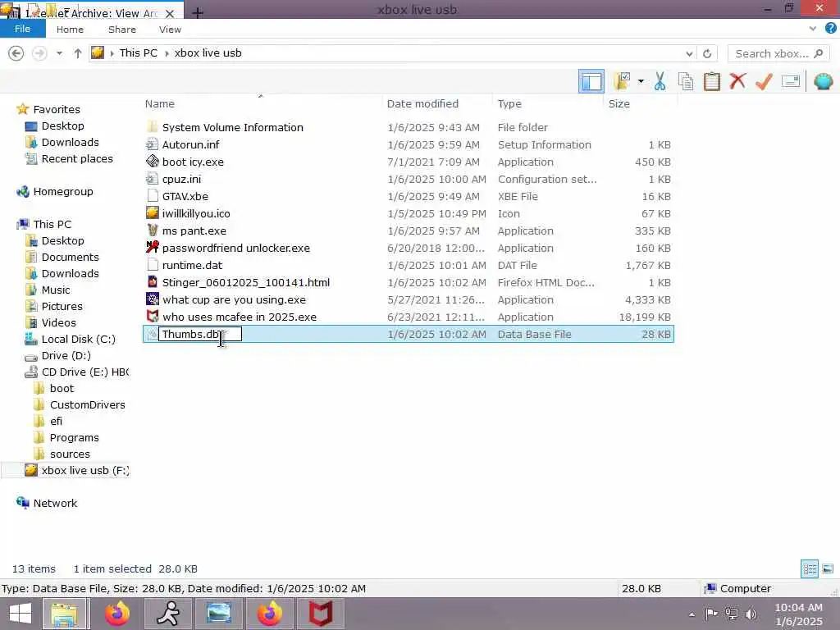
Task: Click the folder options toolbar icon
Action: click(x=623, y=81)
